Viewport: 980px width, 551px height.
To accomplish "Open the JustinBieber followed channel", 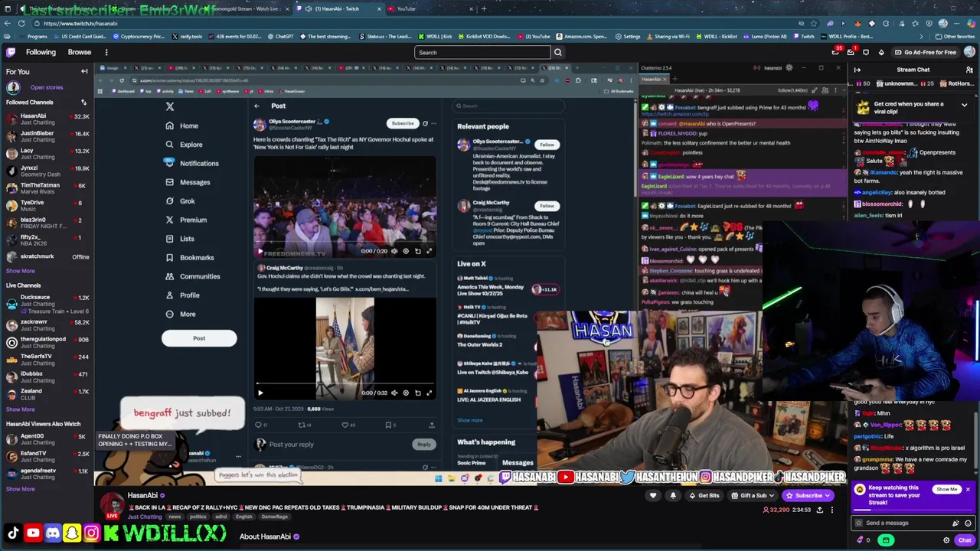I will click(x=46, y=136).
